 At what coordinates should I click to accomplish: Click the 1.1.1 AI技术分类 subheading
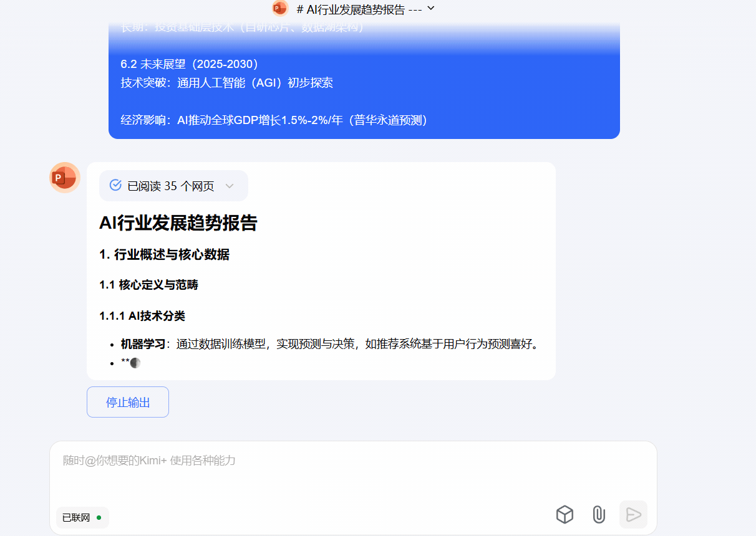(142, 316)
